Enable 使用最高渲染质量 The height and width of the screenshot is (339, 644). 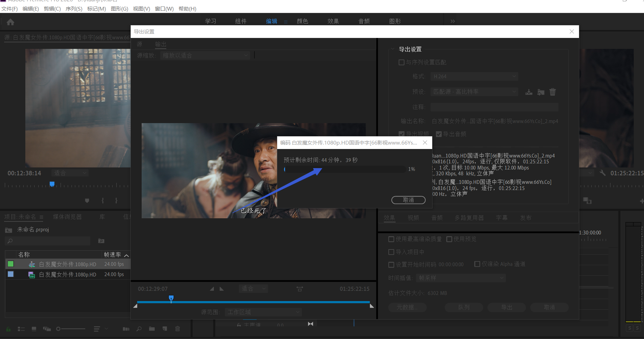click(391, 239)
